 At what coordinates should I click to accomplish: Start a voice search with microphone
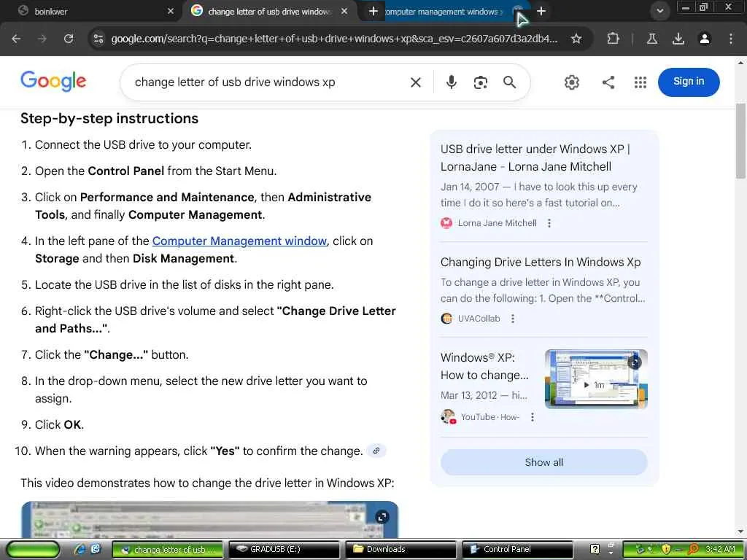pyautogui.click(x=451, y=82)
